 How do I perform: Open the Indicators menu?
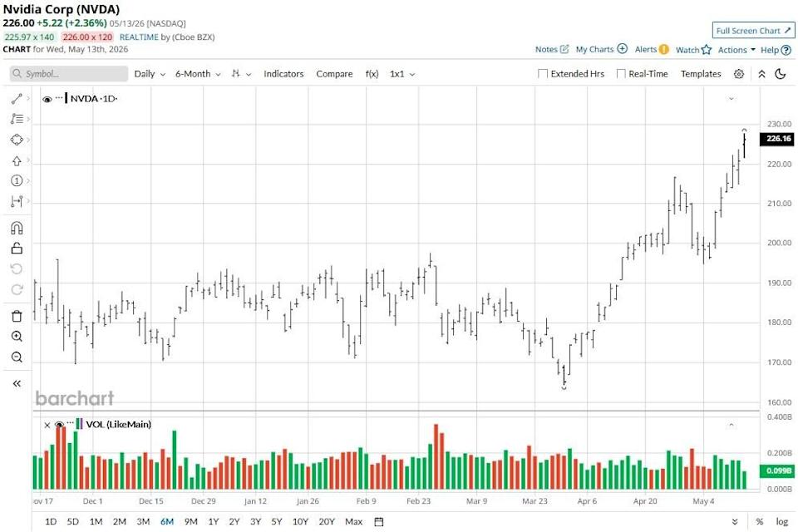click(283, 74)
